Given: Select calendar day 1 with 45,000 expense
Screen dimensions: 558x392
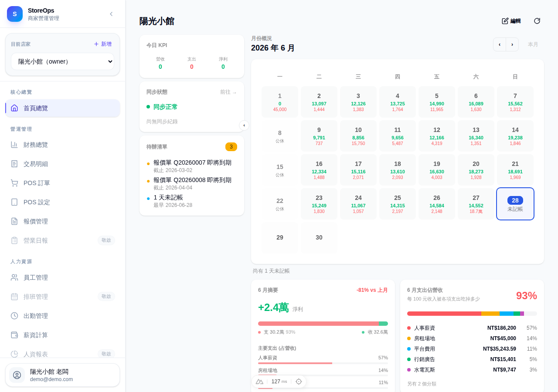Looking at the screenshot, I should (x=280, y=102).
